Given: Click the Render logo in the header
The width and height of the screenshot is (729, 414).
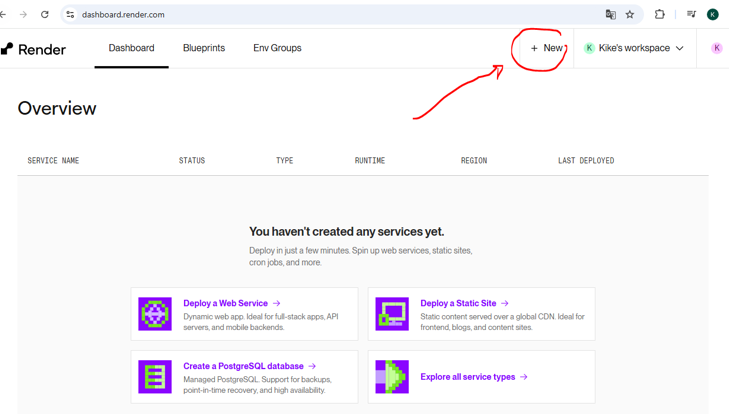Looking at the screenshot, I should [33, 49].
